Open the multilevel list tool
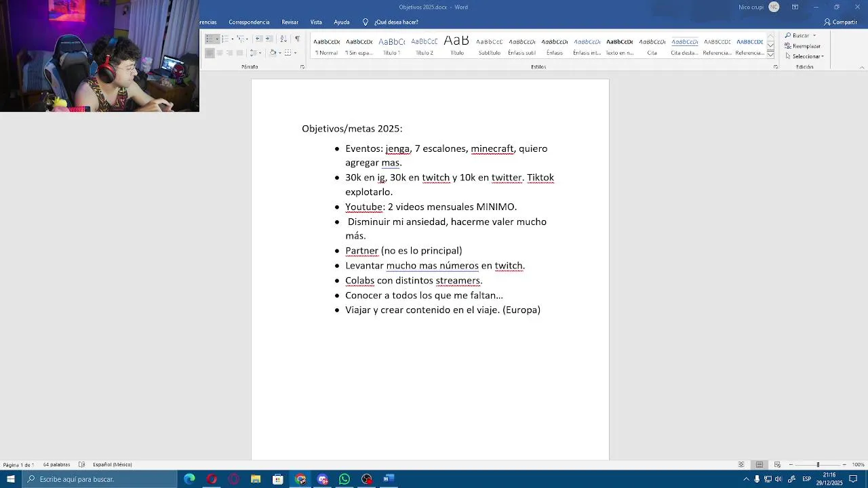Screen dimensions: 868x488 coord(242,39)
